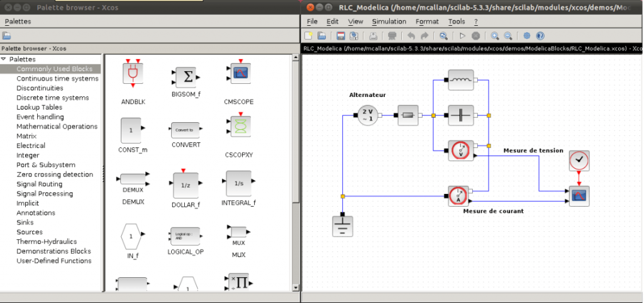The width and height of the screenshot is (644, 303).
Task: Select Electrical palette
Action: tap(31, 146)
